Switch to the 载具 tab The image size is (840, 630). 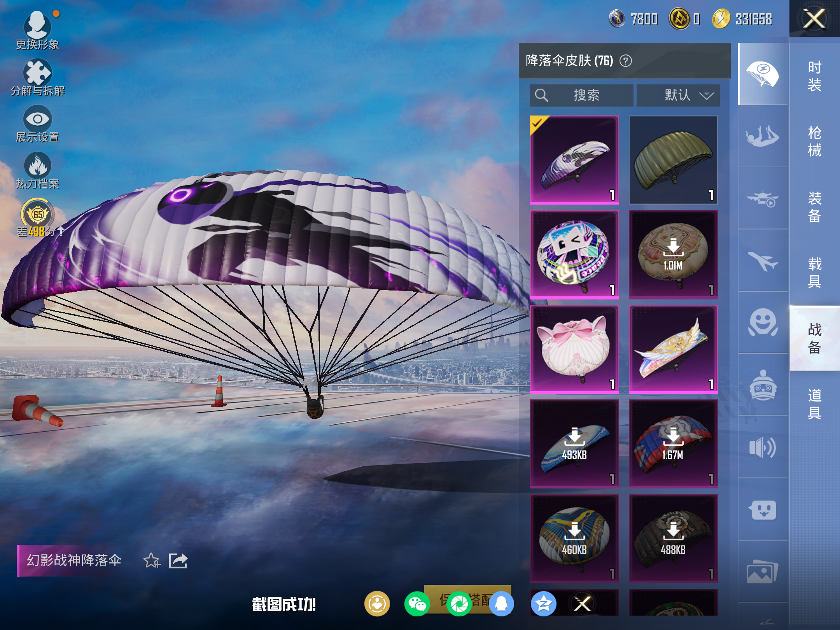814,272
